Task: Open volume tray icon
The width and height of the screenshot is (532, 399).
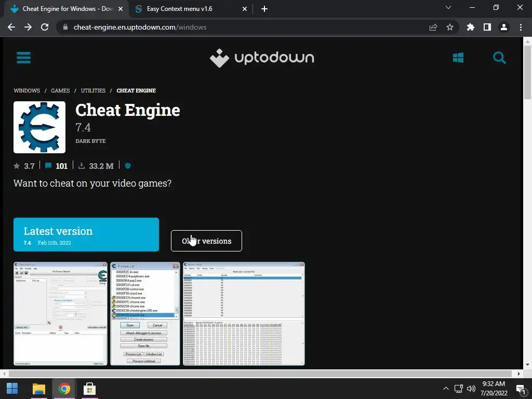Action: (x=471, y=389)
